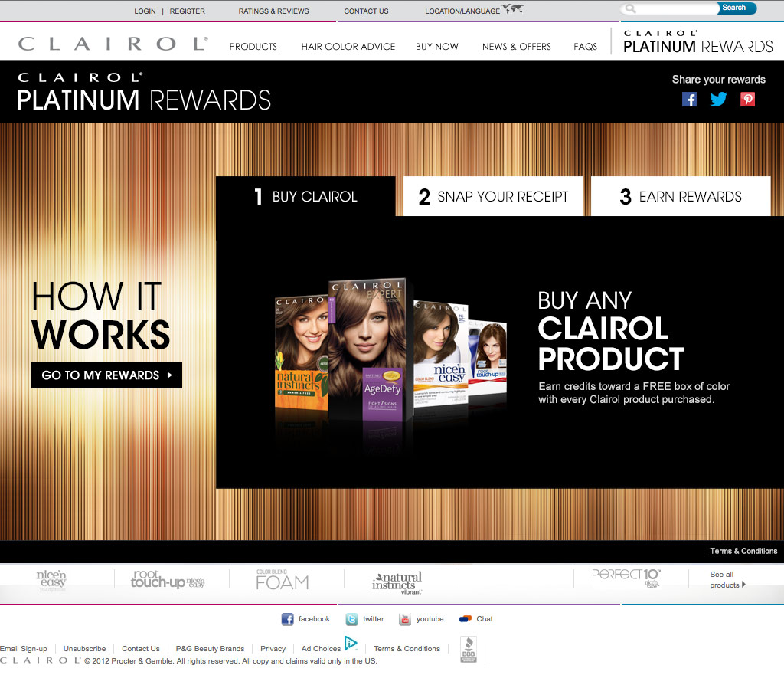
Task: Open the footer Contact Us link
Action: [141, 648]
